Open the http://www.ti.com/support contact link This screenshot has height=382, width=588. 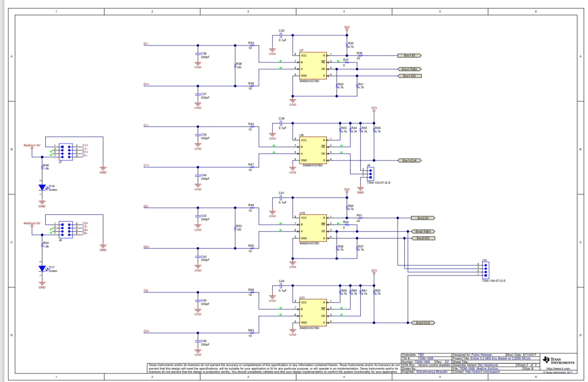(482, 372)
